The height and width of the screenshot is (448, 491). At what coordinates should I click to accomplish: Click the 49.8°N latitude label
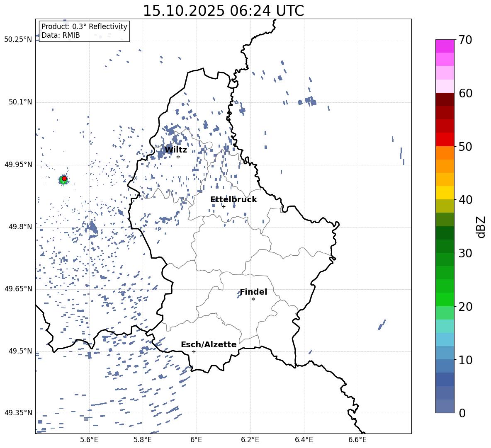[20, 227]
